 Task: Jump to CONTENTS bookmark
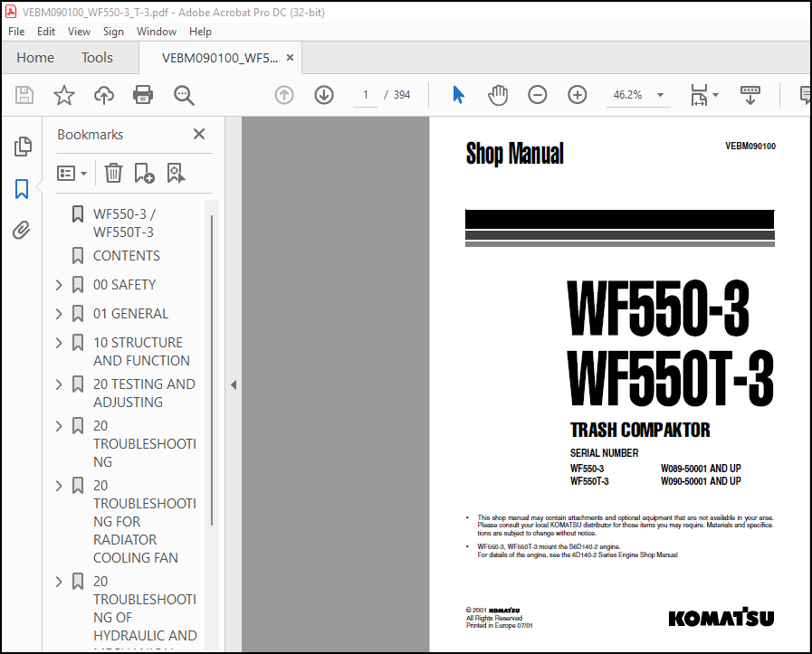click(x=127, y=256)
